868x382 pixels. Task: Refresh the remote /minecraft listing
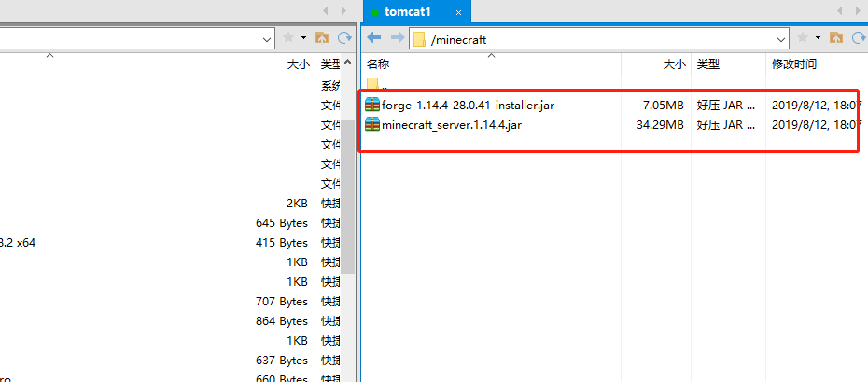[860, 37]
